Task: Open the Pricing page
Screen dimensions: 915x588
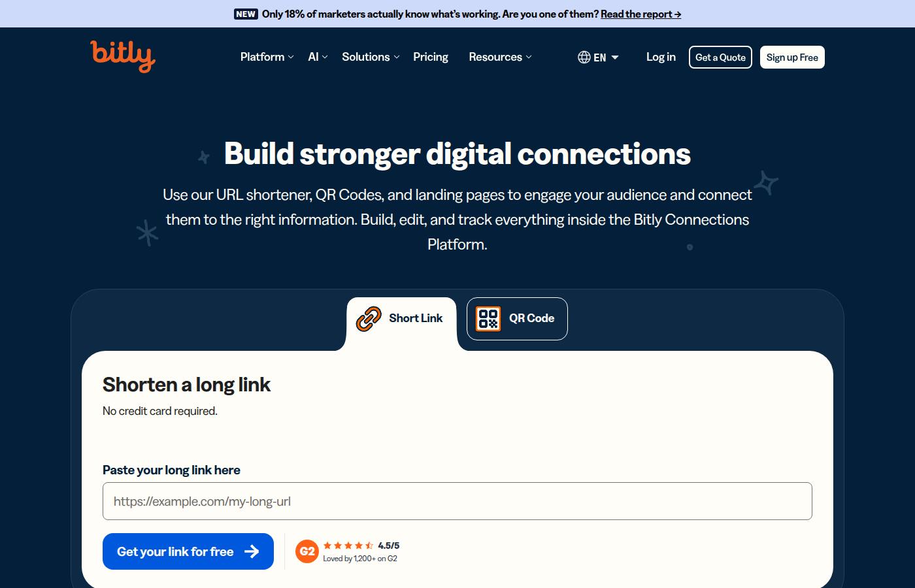Action: [x=431, y=57]
